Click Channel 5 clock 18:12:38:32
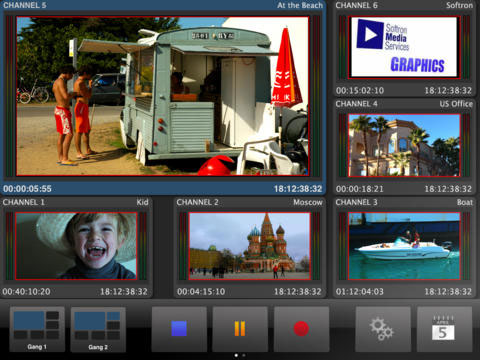Image resolution: width=480 pixels, height=360 pixels. (298, 189)
